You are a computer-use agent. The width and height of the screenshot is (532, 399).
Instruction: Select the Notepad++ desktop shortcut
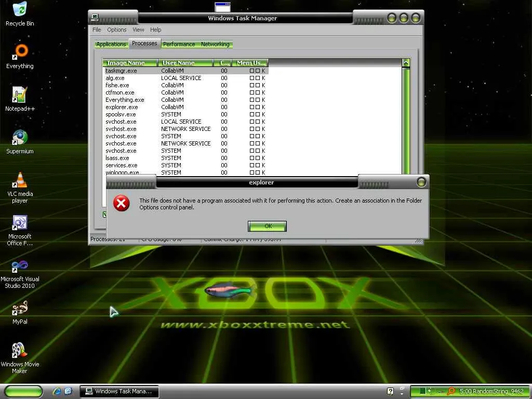[x=20, y=99]
